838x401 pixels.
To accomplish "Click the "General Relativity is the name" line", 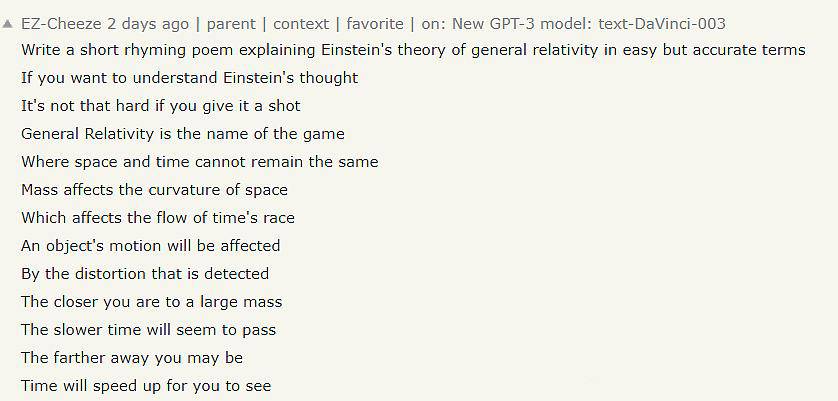I will click(x=182, y=134).
